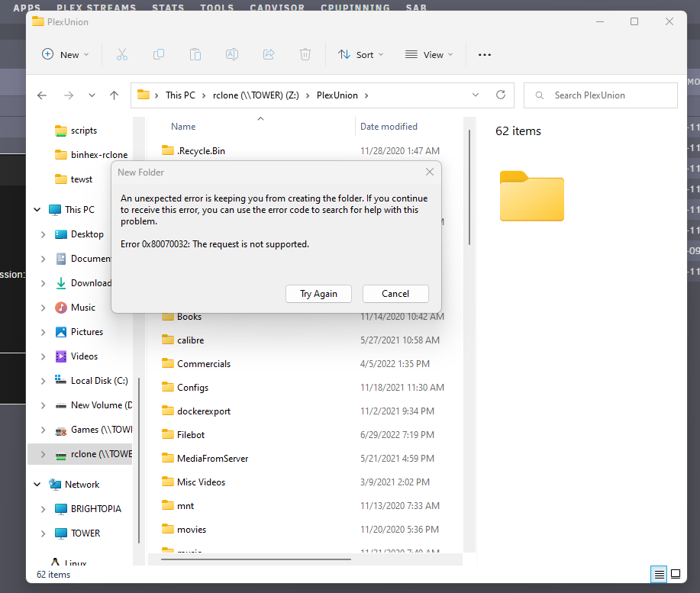The image size is (700, 593).
Task: Click Cancel in error dialog
Action: (x=395, y=294)
